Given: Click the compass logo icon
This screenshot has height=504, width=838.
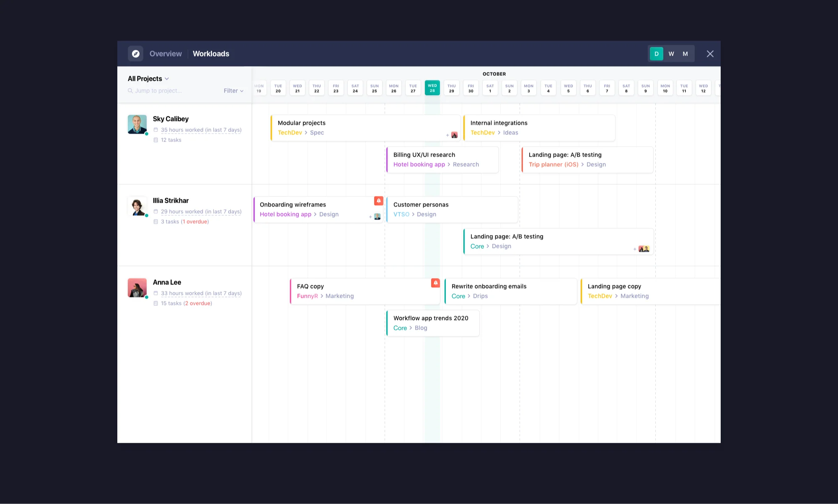Looking at the screenshot, I should [x=135, y=54].
